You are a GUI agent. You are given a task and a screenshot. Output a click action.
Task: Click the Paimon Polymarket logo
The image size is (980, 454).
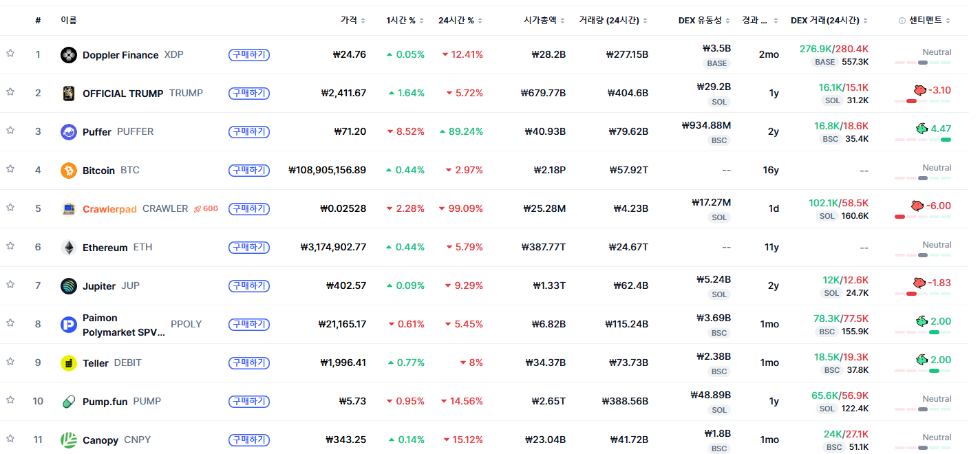click(69, 325)
